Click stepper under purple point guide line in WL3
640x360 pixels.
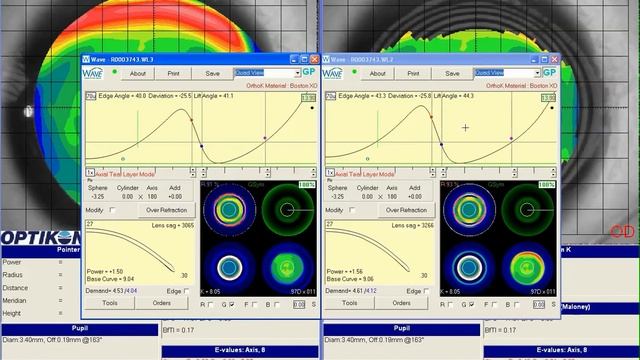[x=268, y=173]
